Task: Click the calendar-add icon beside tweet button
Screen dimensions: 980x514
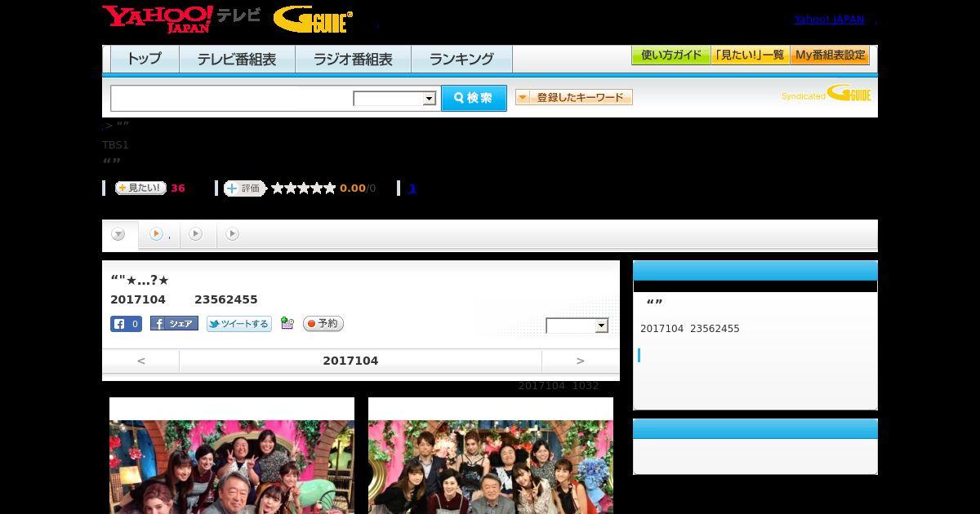Action: (287, 323)
